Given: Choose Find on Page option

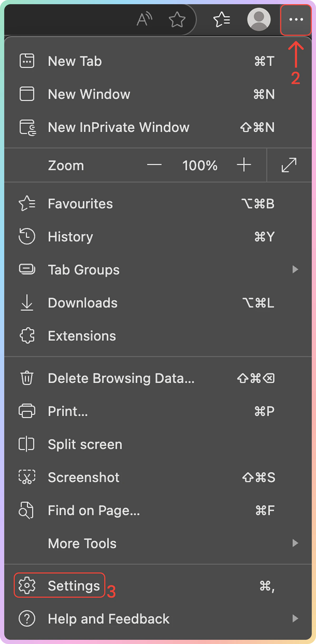Looking at the screenshot, I should point(94,510).
